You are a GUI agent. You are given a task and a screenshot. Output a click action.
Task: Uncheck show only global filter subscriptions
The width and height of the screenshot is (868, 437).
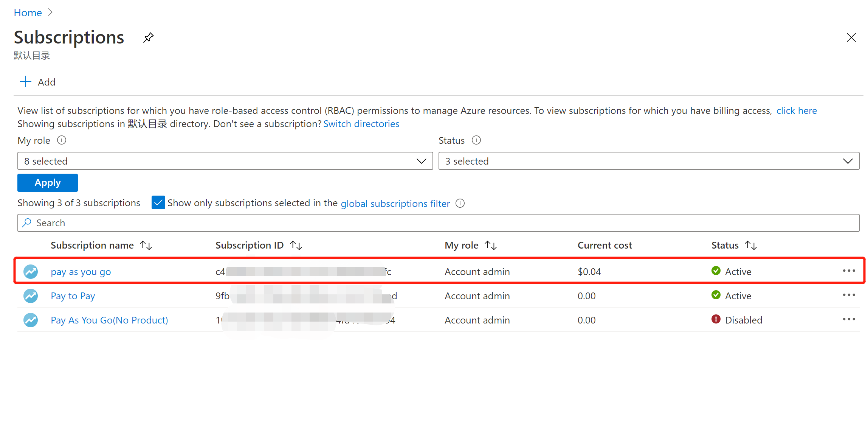[158, 203]
